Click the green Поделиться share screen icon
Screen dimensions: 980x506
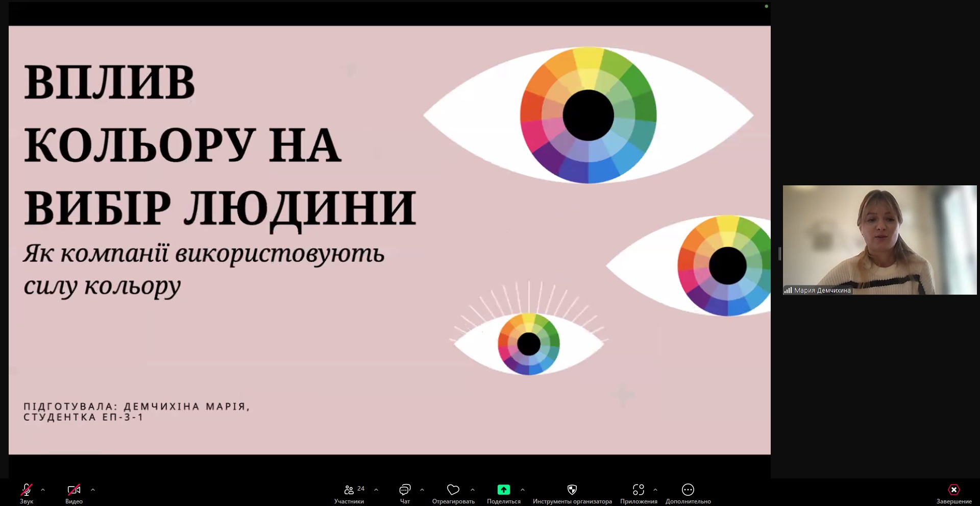point(504,490)
